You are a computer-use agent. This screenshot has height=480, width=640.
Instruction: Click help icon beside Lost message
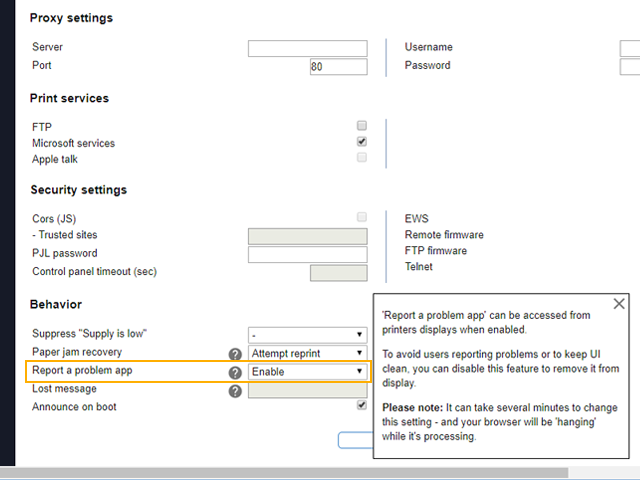click(235, 391)
